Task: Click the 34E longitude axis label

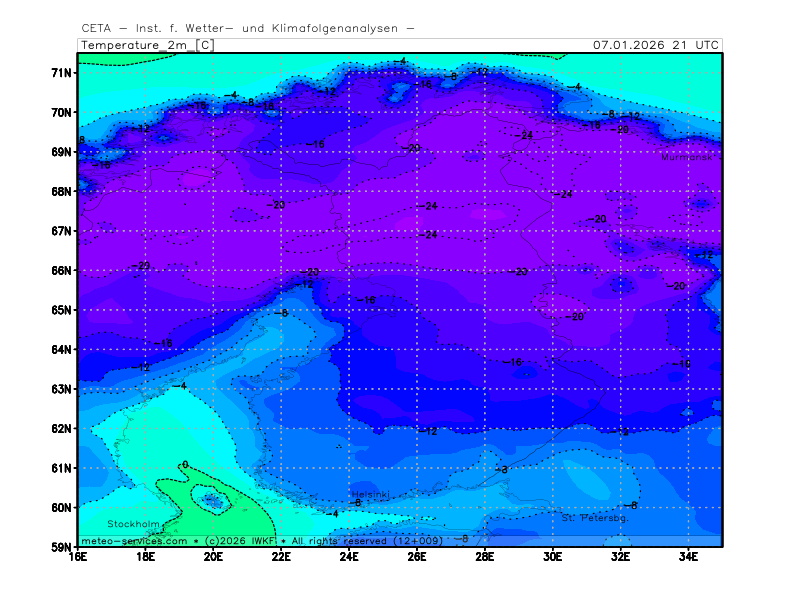Action: point(688,556)
